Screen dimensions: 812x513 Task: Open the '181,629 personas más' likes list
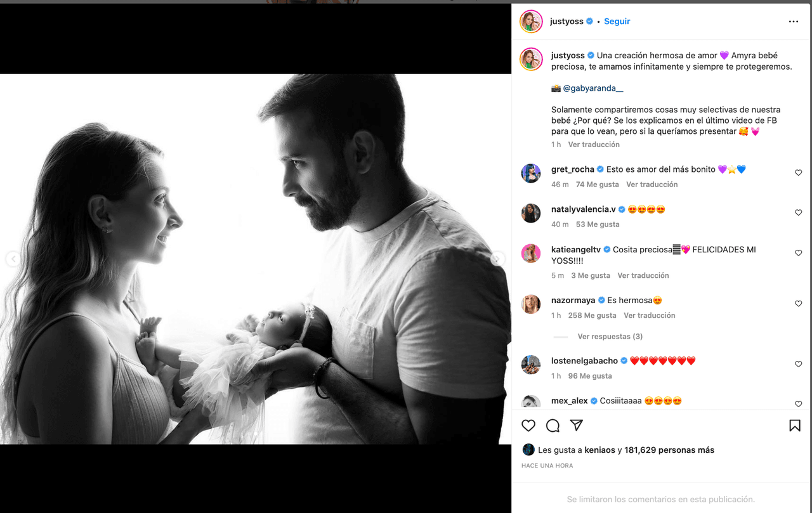pyautogui.click(x=669, y=450)
